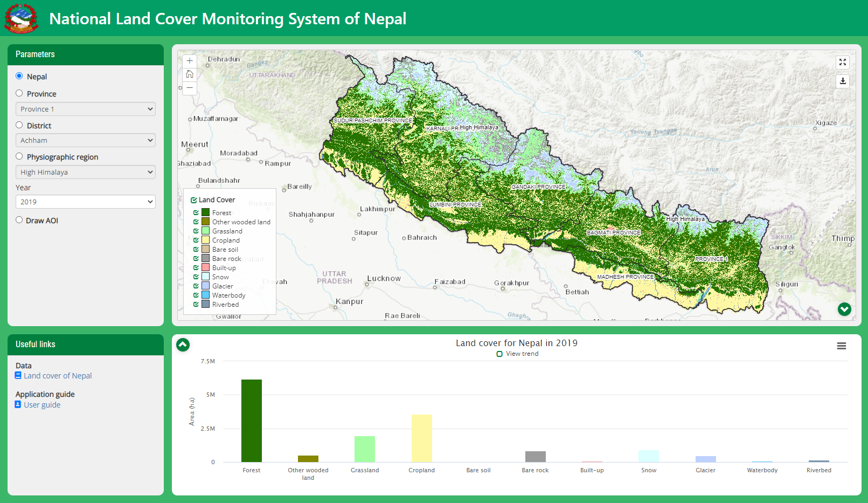Select the Province radio button

point(19,93)
